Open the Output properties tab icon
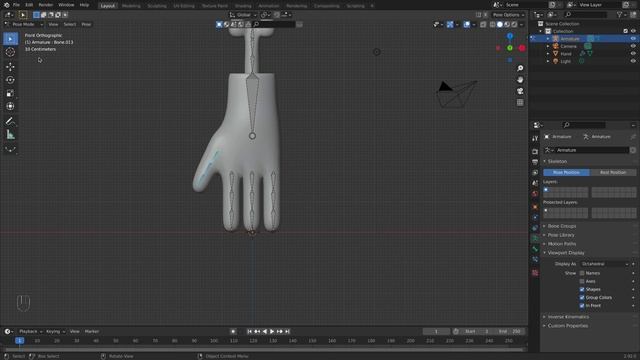This screenshot has width=640, height=360. pyautogui.click(x=535, y=162)
